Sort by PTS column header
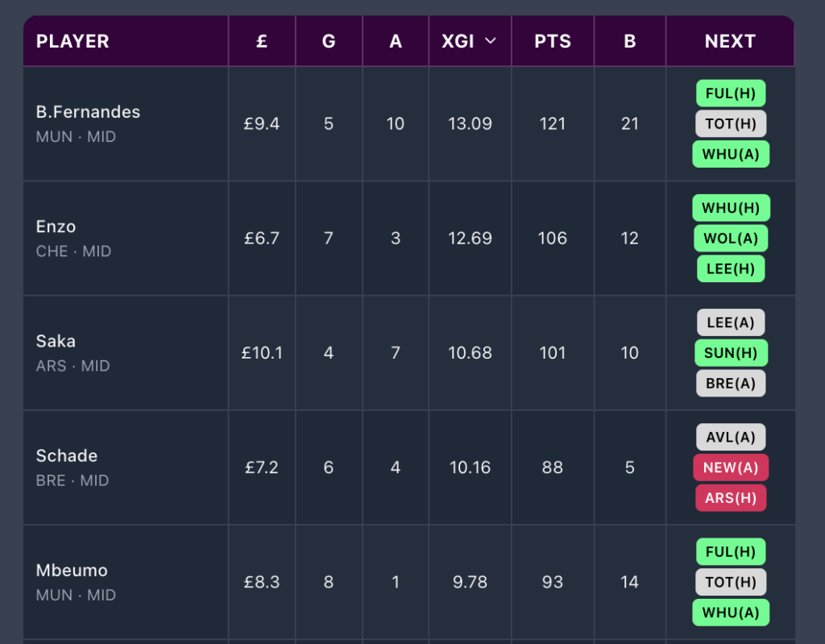This screenshot has width=825, height=644. pos(553,41)
